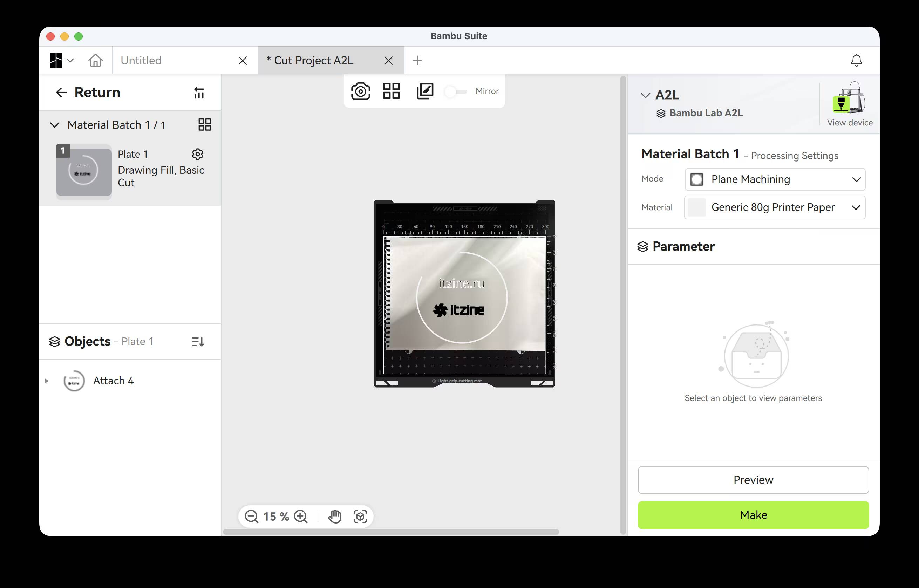
Task: Open the Bambu logo menu
Action: coord(61,60)
